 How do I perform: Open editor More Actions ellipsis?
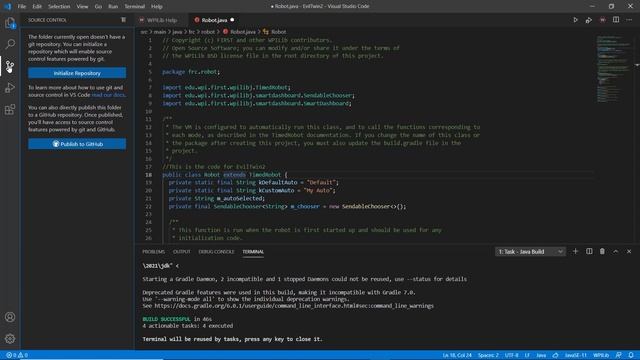coord(629,20)
